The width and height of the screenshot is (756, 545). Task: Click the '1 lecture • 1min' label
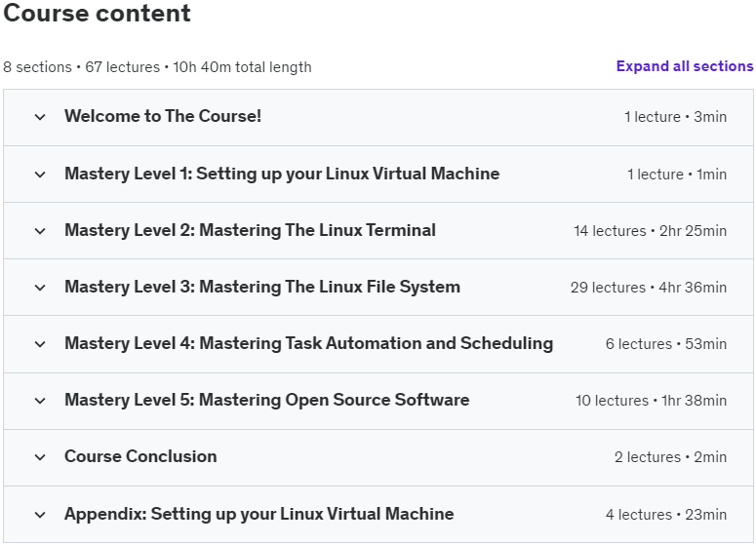point(677,174)
